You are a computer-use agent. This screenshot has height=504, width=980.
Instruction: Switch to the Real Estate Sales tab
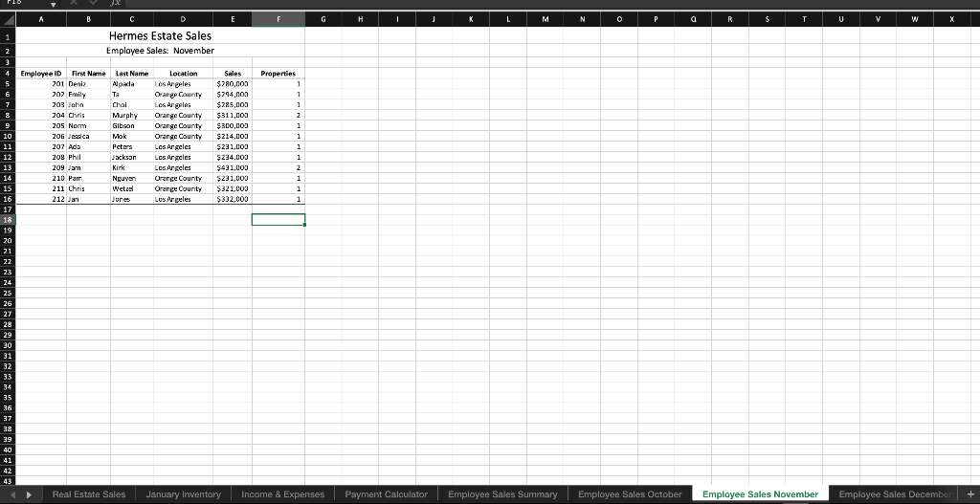tap(89, 494)
